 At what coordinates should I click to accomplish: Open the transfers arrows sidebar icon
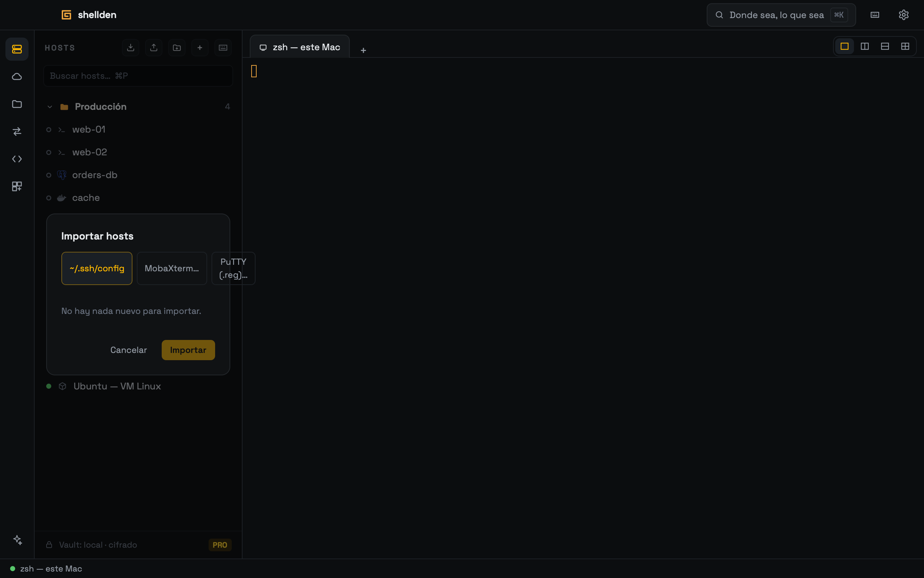(x=17, y=131)
